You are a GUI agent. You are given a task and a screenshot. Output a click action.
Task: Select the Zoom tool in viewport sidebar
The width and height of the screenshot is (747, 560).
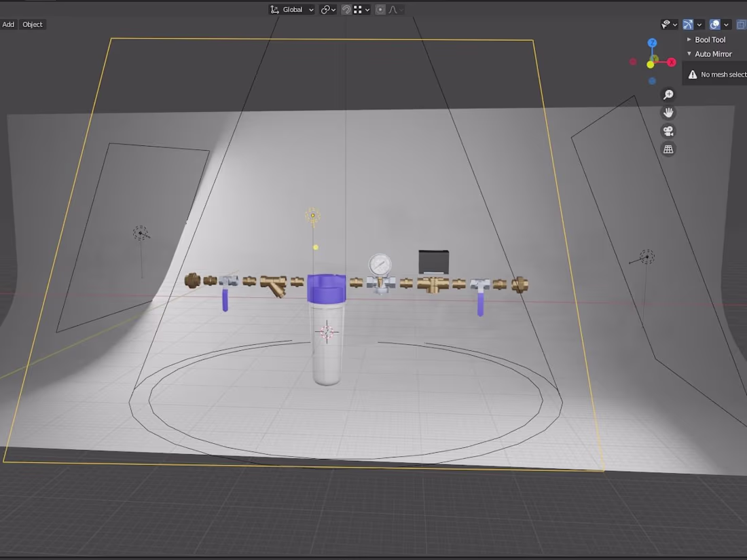tap(668, 94)
